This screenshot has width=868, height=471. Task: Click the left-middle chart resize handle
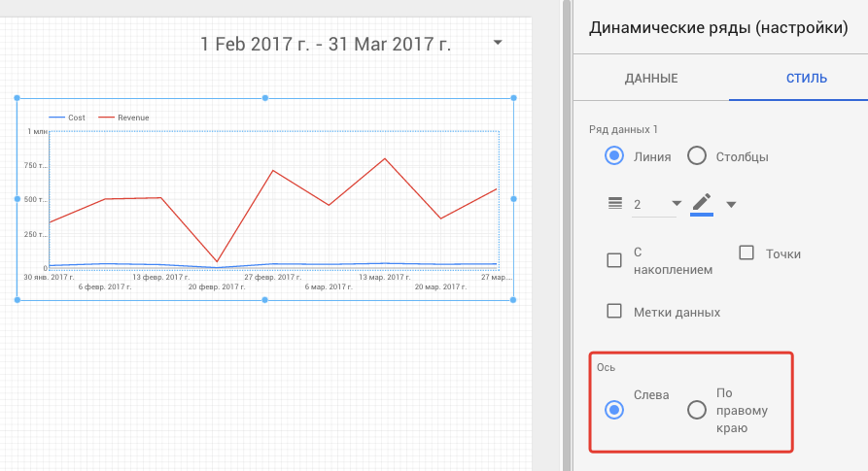tap(17, 199)
